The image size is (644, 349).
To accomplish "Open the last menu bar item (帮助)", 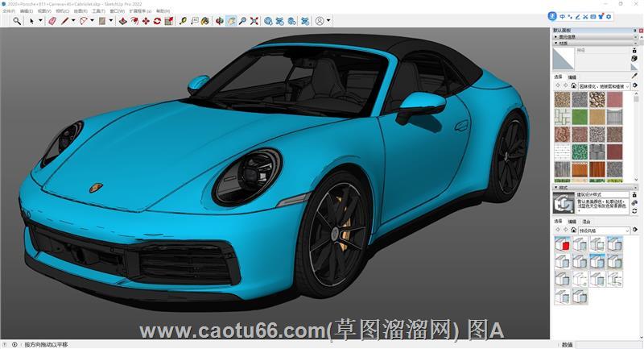I will click(163, 11).
